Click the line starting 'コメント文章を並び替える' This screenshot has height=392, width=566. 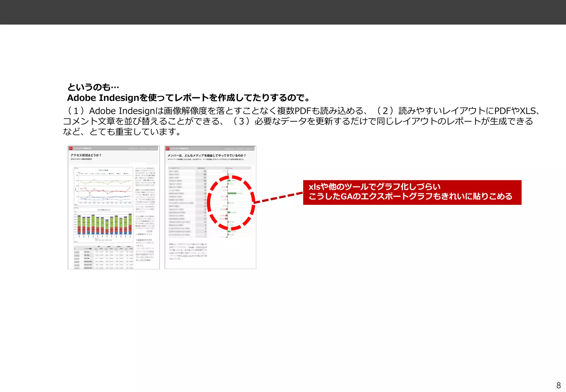tap(298, 121)
